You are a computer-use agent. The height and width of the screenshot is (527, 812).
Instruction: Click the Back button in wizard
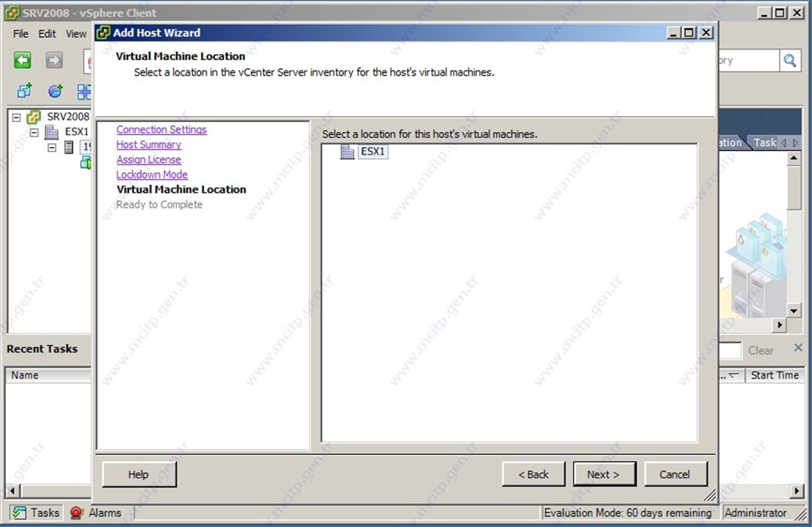click(x=533, y=475)
